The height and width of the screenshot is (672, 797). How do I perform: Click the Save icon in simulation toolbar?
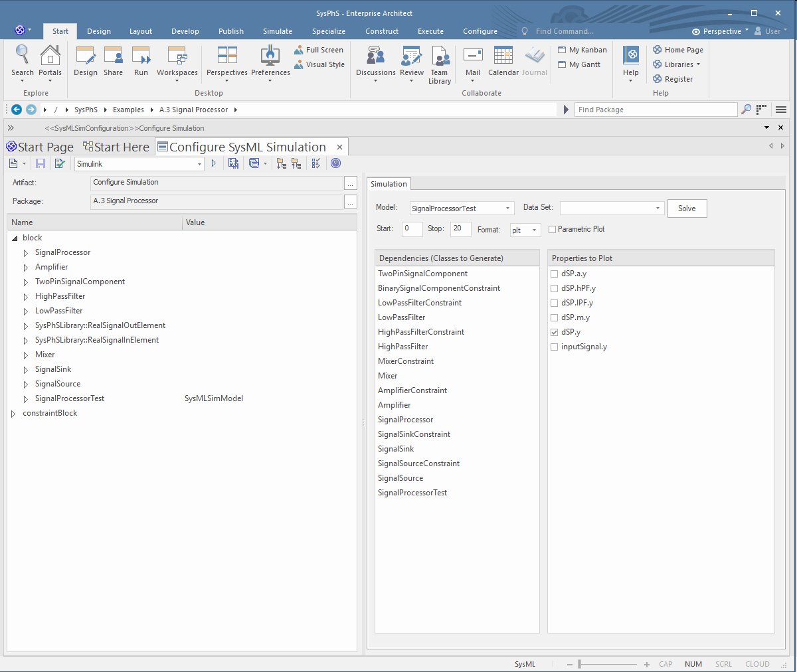click(41, 163)
